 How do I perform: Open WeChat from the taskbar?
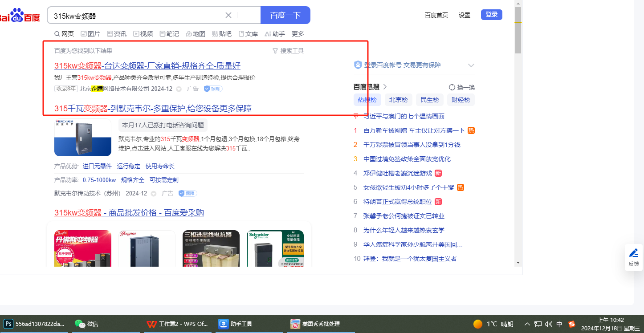(86, 324)
